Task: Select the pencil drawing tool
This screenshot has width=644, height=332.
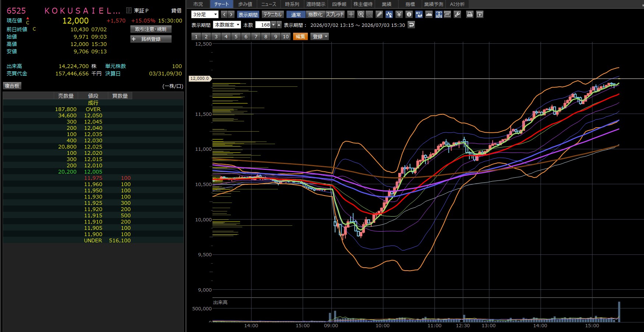Action: tap(379, 14)
